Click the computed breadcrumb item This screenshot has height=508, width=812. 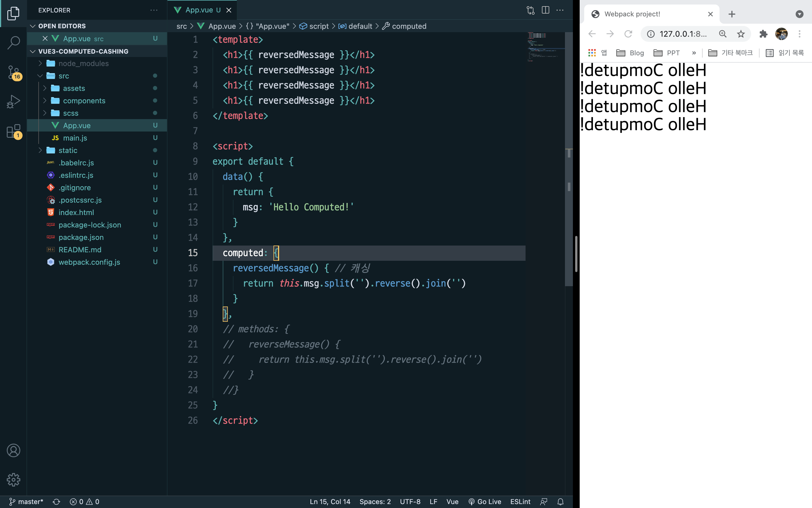coord(404,26)
